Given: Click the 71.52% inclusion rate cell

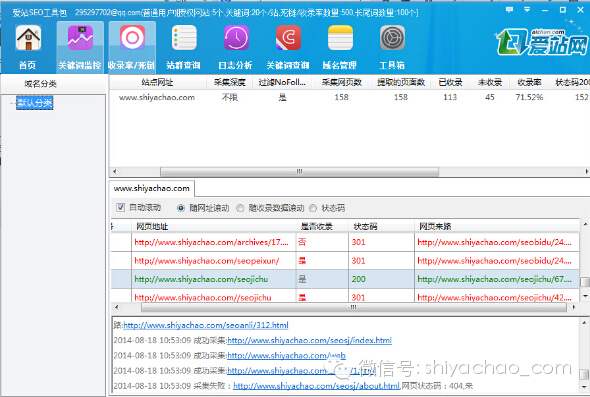Looking at the screenshot, I should click(x=529, y=97).
